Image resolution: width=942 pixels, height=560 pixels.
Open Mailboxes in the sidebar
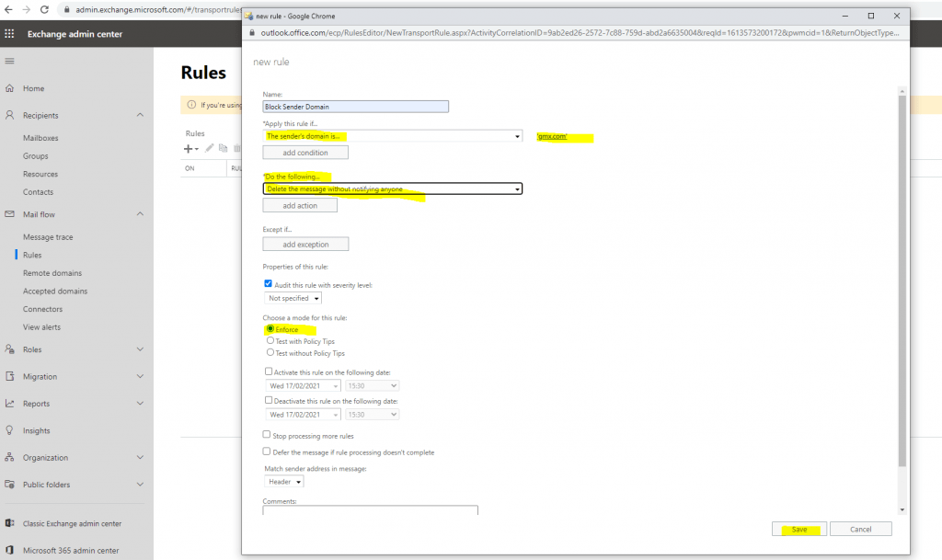40,138
